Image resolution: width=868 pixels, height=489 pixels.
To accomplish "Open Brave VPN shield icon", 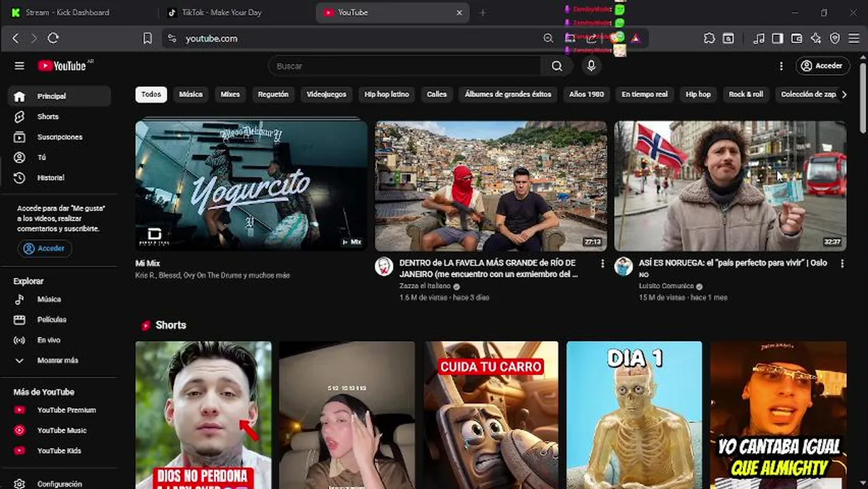I will [x=835, y=39].
